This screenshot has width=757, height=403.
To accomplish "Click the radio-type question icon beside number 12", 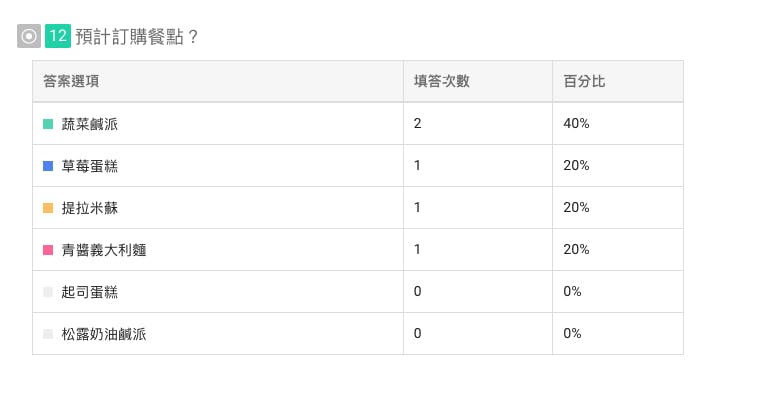I will [29, 36].
